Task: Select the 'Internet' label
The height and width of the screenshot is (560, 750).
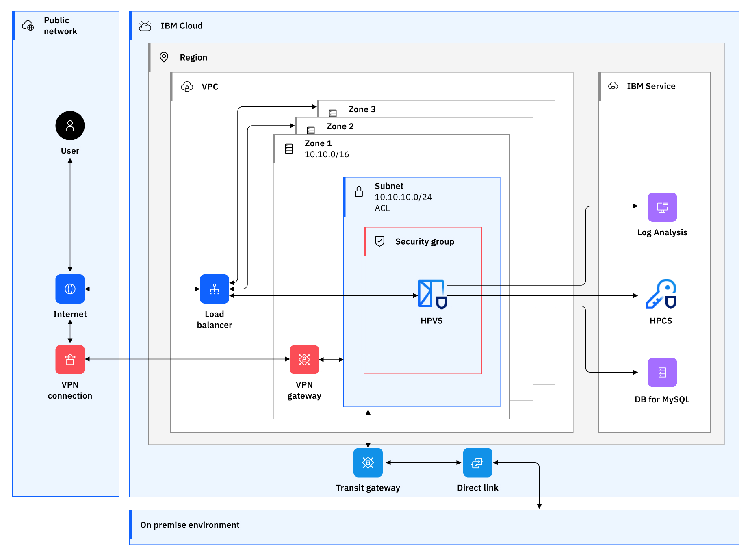Action: point(70,314)
